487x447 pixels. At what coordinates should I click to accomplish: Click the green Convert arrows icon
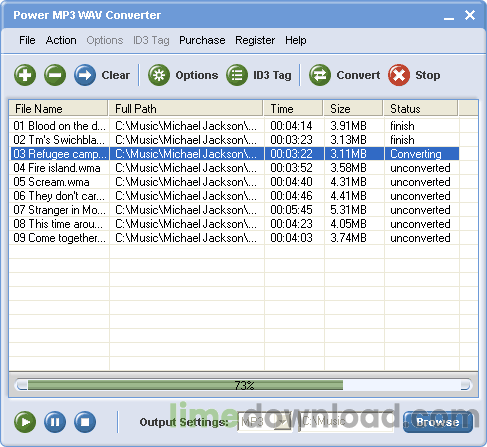click(320, 75)
